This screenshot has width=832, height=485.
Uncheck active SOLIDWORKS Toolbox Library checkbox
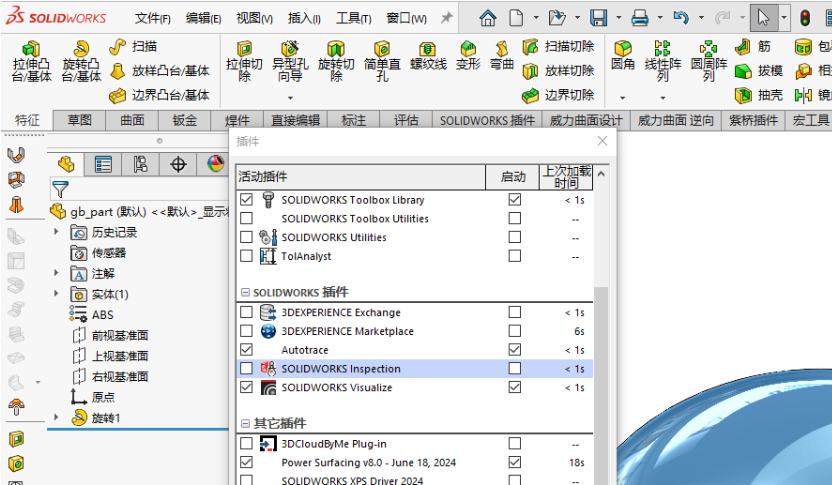click(x=246, y=200)
